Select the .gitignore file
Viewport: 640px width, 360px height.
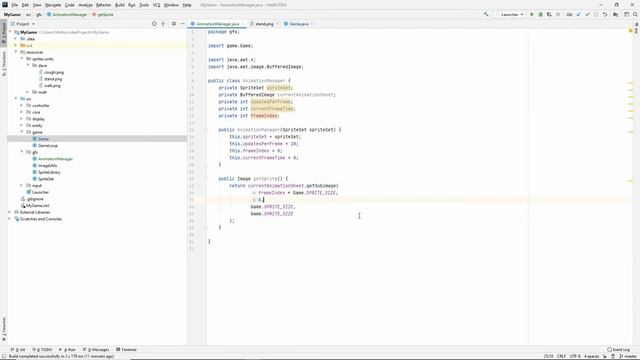tap(35, 199)
